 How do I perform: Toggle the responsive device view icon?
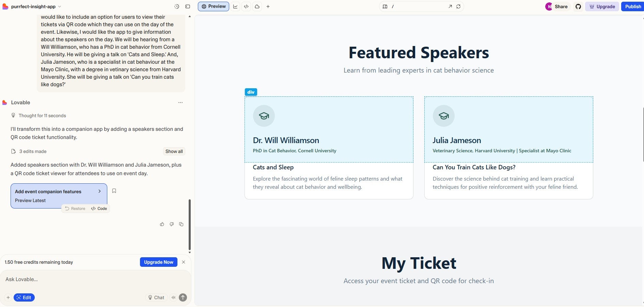click(385, 6)
